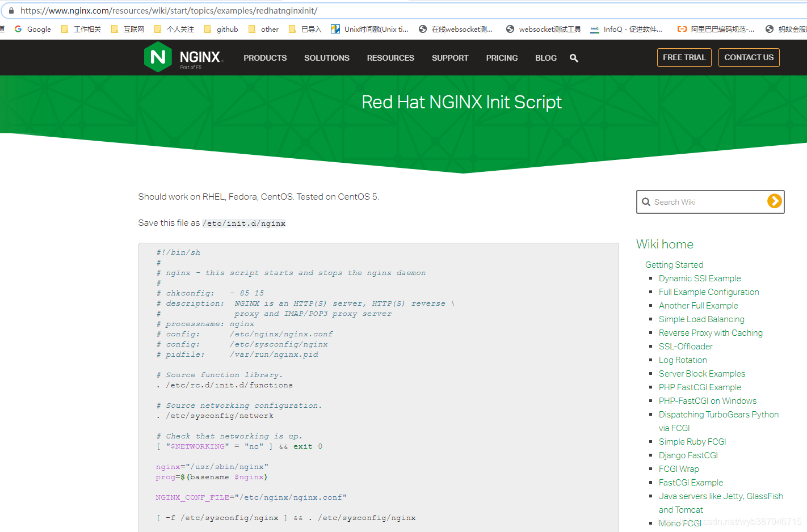
Task: Open the RESOURCES menu
Action: (390, 58)
